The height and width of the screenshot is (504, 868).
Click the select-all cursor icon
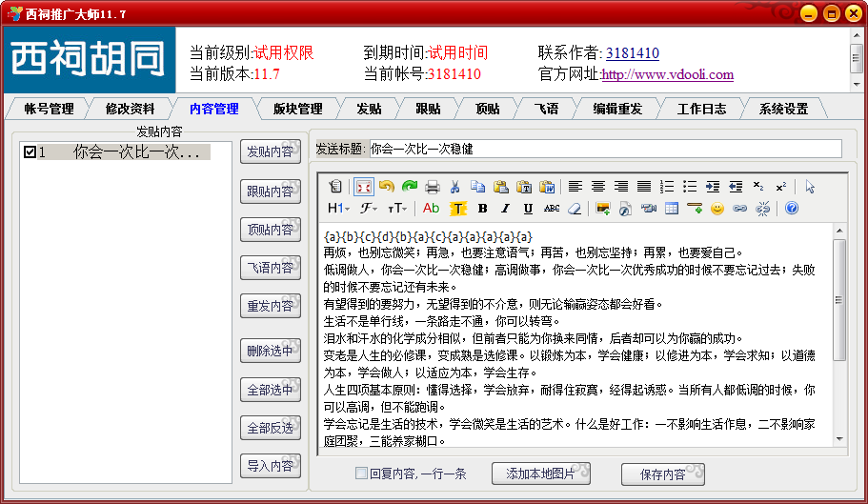pyautogui.click(x=810, y=187)
